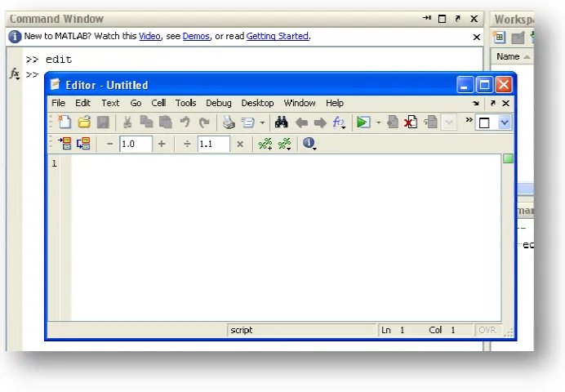Click the Name column header in Workspace
Image resolution: width=565 pixels, height=392 pixels.
(x=512, y=56)
